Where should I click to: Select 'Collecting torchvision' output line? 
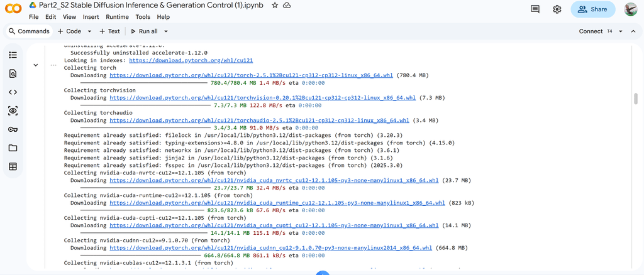tap(100, 90)
